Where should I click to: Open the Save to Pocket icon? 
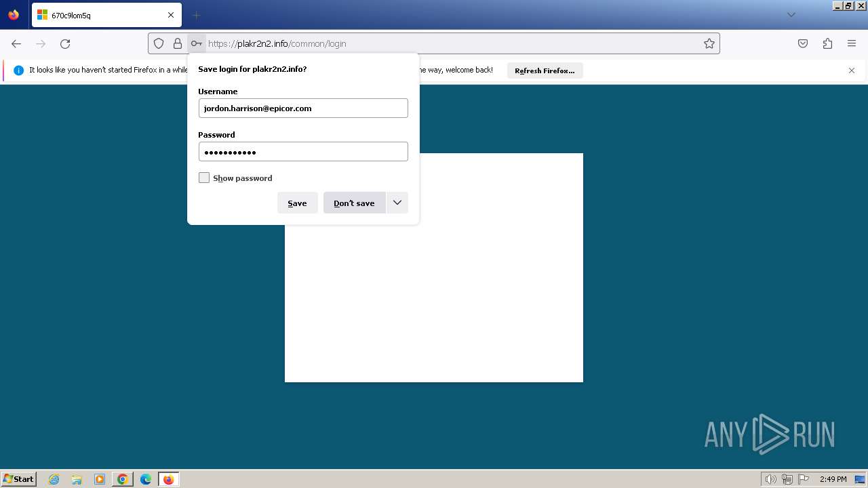[x=803, y=43]
